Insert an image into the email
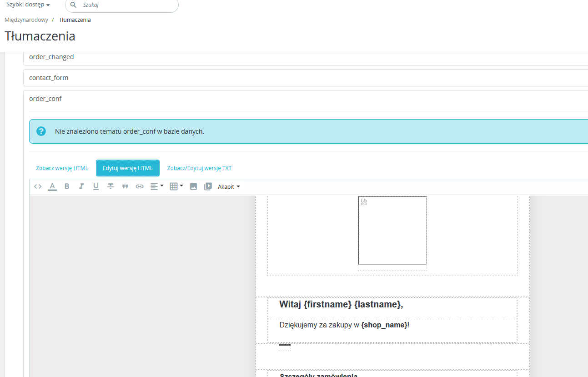Viewport: 588px width, 377px height. 193,186
